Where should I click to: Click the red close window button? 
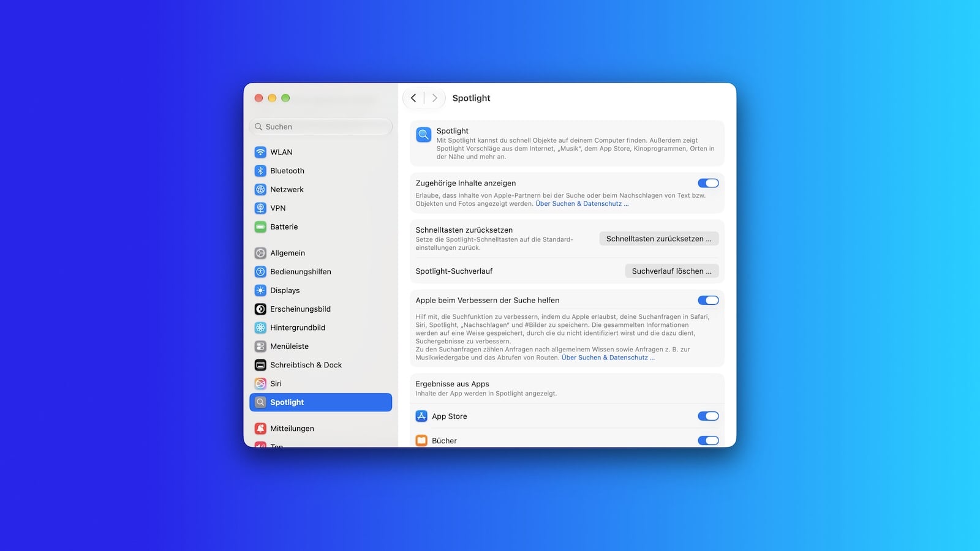click(258, 98)
